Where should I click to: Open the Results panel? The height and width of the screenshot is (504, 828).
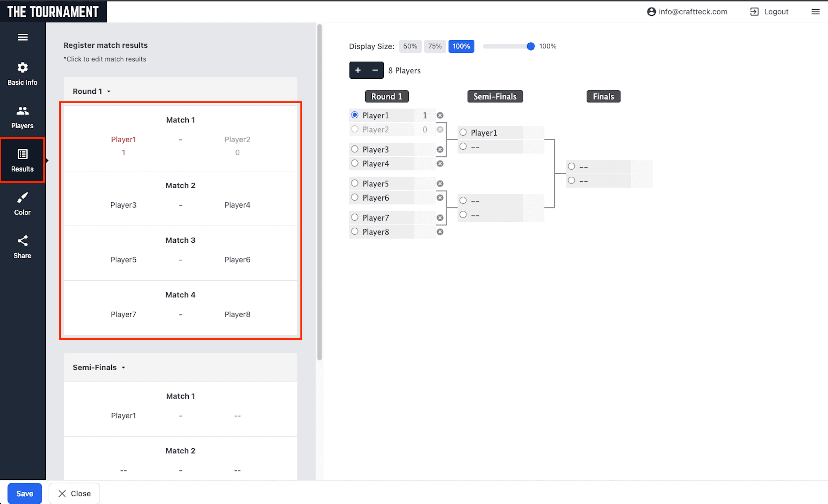22,160
